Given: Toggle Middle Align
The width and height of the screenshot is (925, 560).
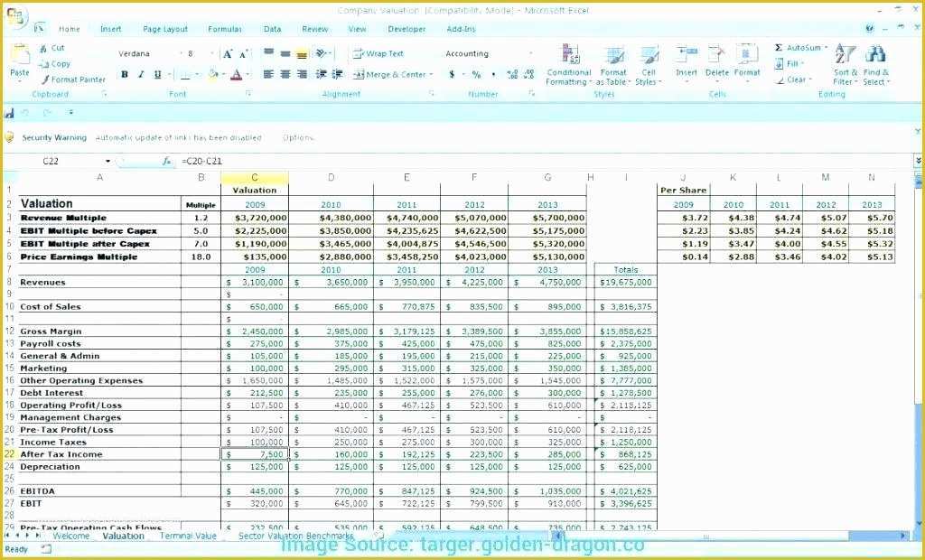Looking at the screenshot, I should click(x=285, y=53).
